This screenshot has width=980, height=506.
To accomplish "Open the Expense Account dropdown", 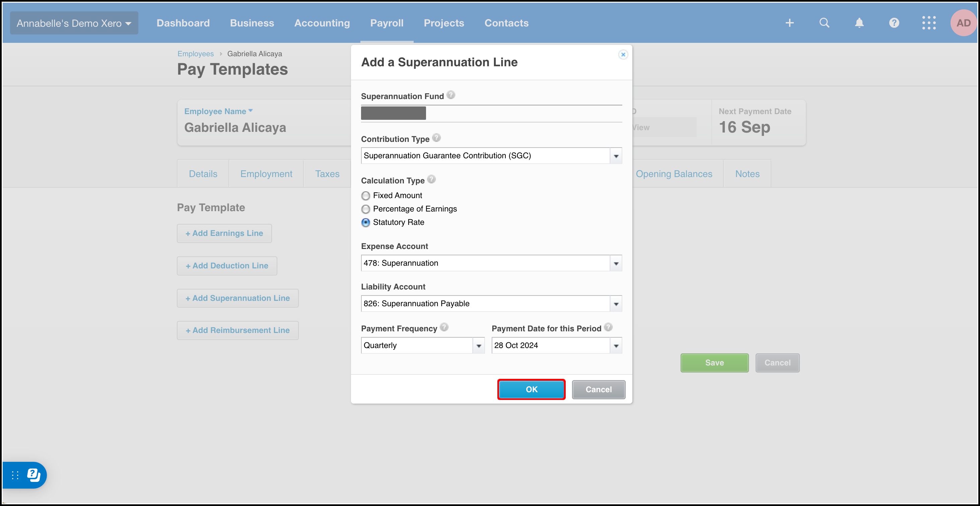I will coord(616,263).
